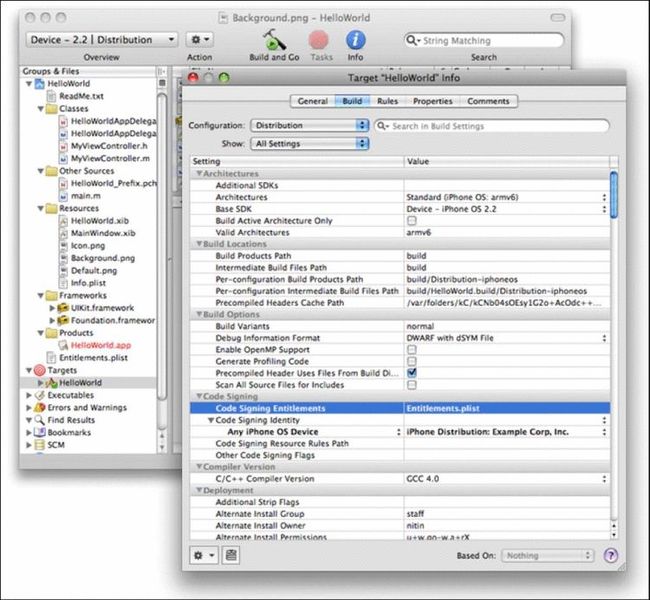The height and width of the screenshot is (600, 650).
Task: Open Device 2.2 Distribution overview dropdown
Action: 102,40
